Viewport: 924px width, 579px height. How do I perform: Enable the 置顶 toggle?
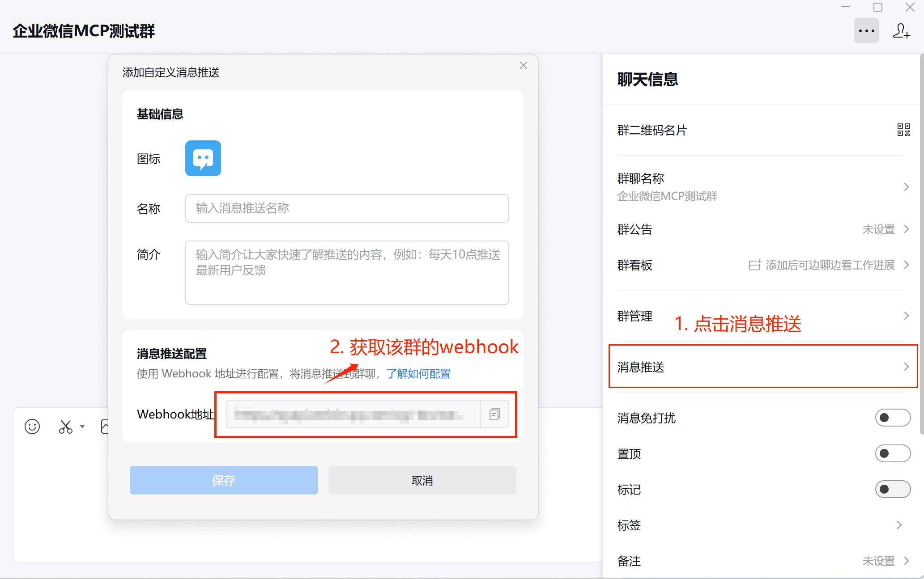click(892, 453)
